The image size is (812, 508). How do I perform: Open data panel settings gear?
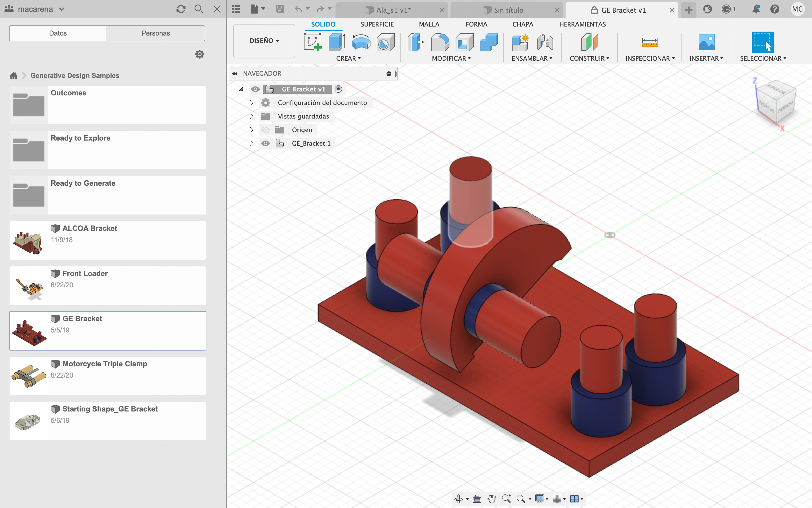(x=200, y=54)
